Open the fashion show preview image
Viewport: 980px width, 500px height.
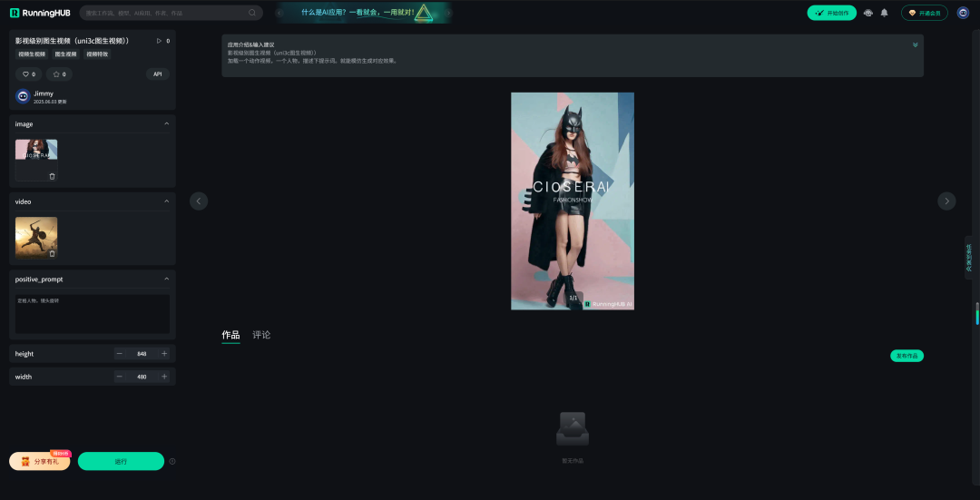point(573,201)
